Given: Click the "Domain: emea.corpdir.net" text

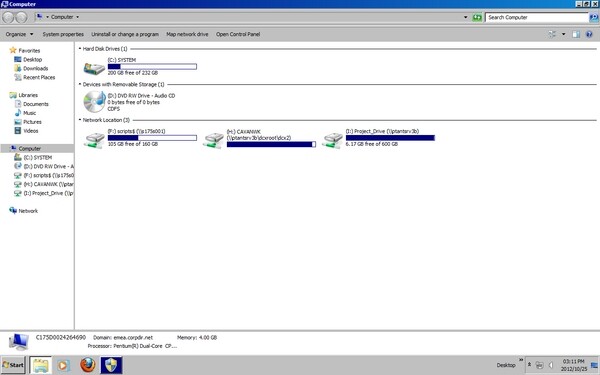Looking at the screenshot, I should [123, 338].
